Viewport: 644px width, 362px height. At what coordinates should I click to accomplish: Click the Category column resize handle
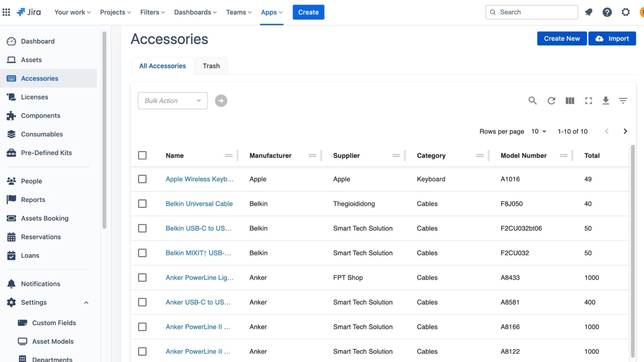point(489,156)
